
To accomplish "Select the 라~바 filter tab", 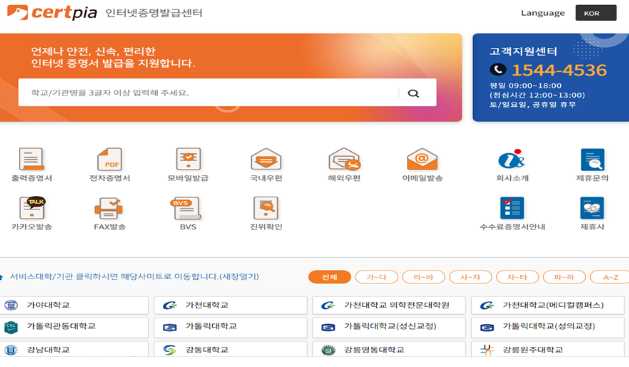I will pyautogui.click(x=423, y=277).
